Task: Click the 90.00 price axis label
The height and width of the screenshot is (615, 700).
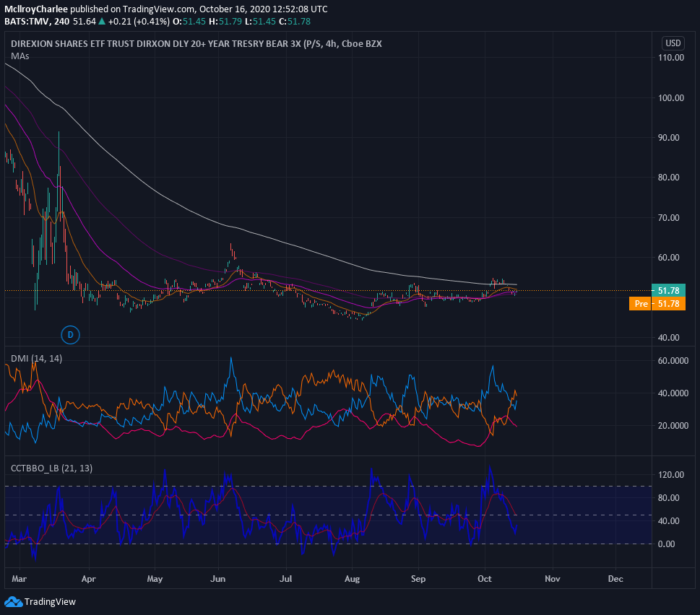Action: pyautogui.click(x=669, y=137)
